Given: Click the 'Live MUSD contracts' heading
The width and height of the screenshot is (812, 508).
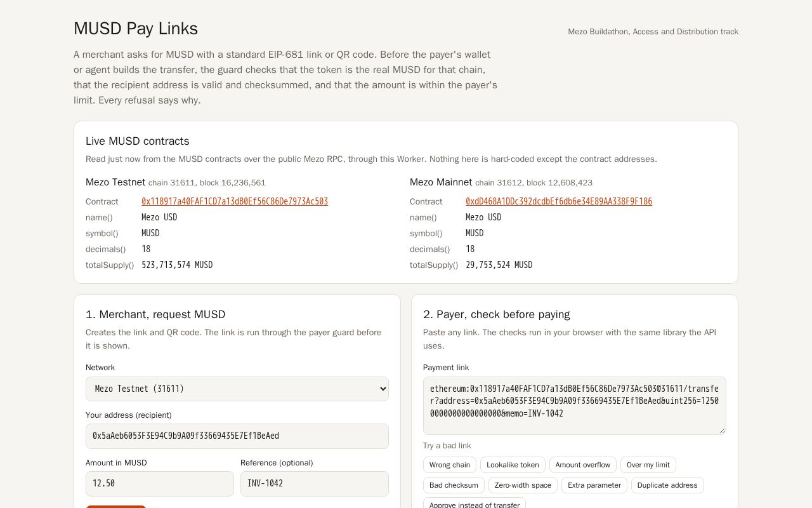Looking at the screenshot, I should click(x=138, y=141).
